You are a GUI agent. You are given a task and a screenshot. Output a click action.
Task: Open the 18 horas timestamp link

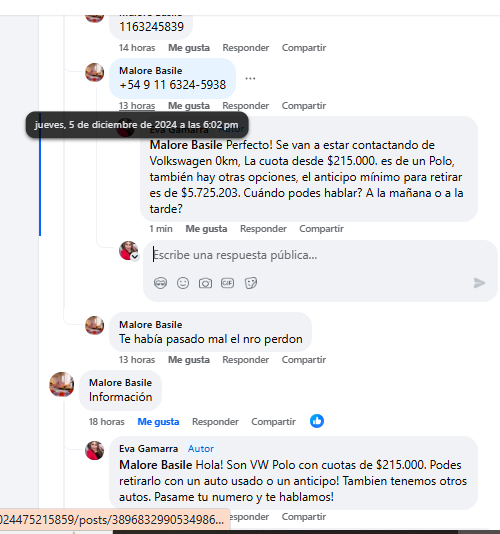pyautogui.click(x=107, y=422)
